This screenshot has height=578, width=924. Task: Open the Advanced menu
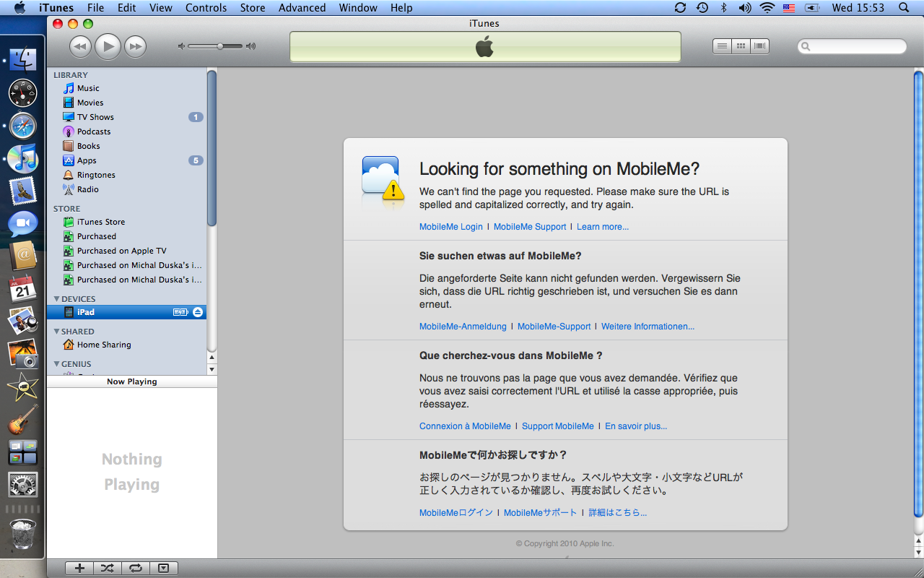coord(302,8)
